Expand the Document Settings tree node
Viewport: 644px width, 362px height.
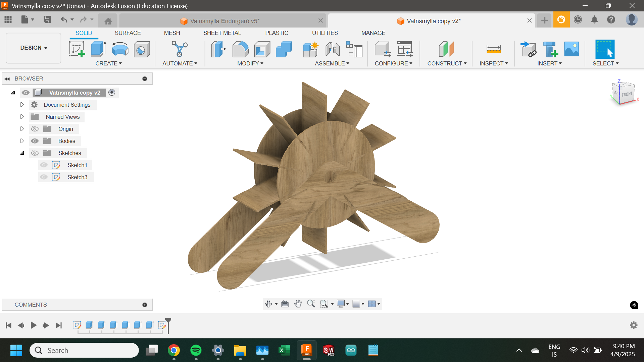click(x=22, y=105)
